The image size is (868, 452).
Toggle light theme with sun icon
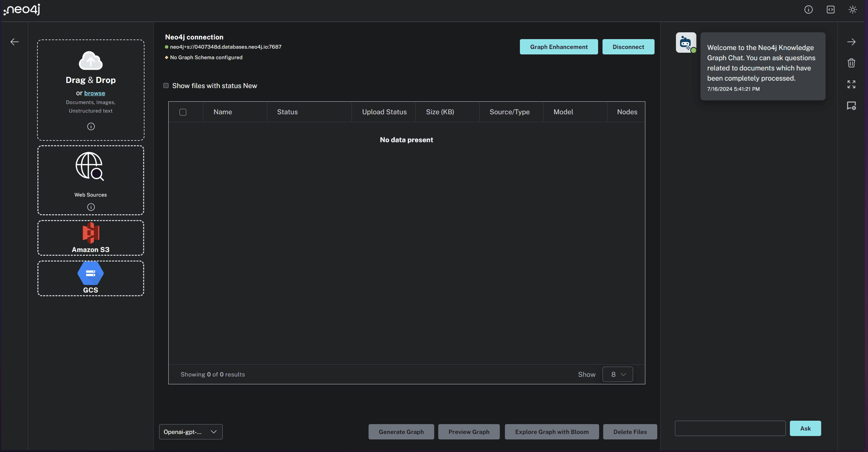point(853,10)
